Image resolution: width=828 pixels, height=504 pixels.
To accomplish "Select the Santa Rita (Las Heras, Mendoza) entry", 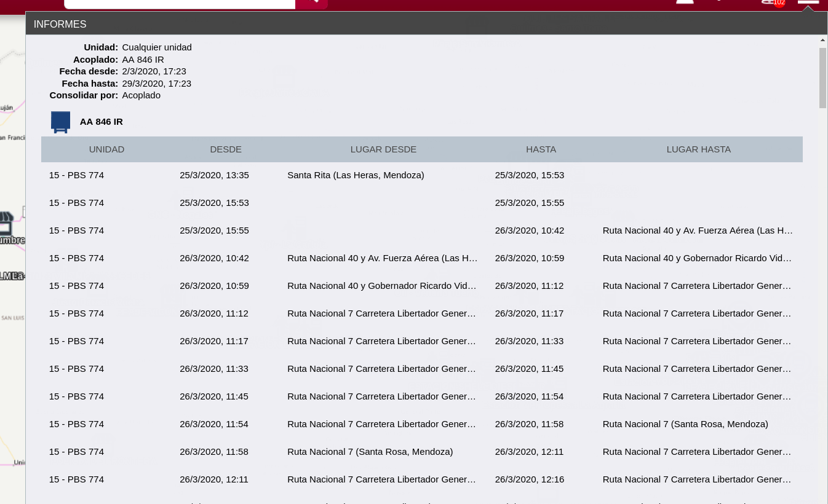I will click(356, 175).
